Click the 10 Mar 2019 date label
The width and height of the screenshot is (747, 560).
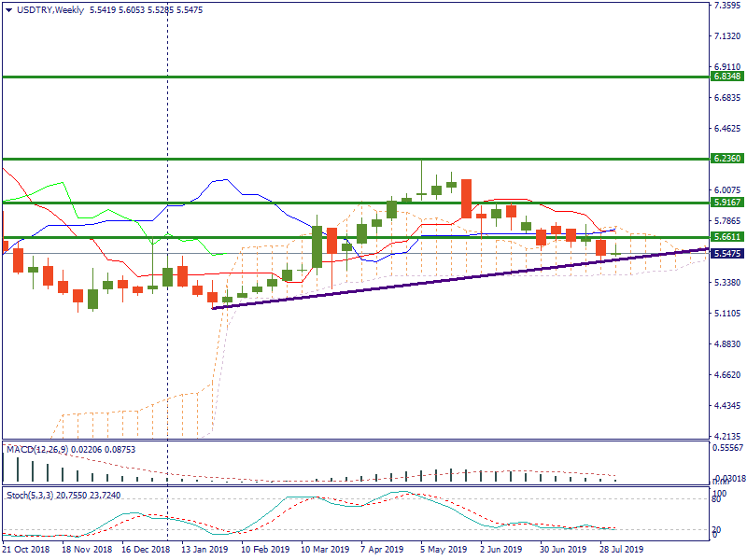tap(323, 551)
